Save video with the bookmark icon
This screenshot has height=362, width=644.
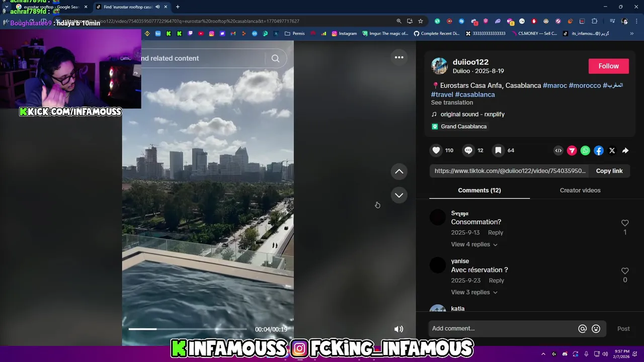(498, 150)
